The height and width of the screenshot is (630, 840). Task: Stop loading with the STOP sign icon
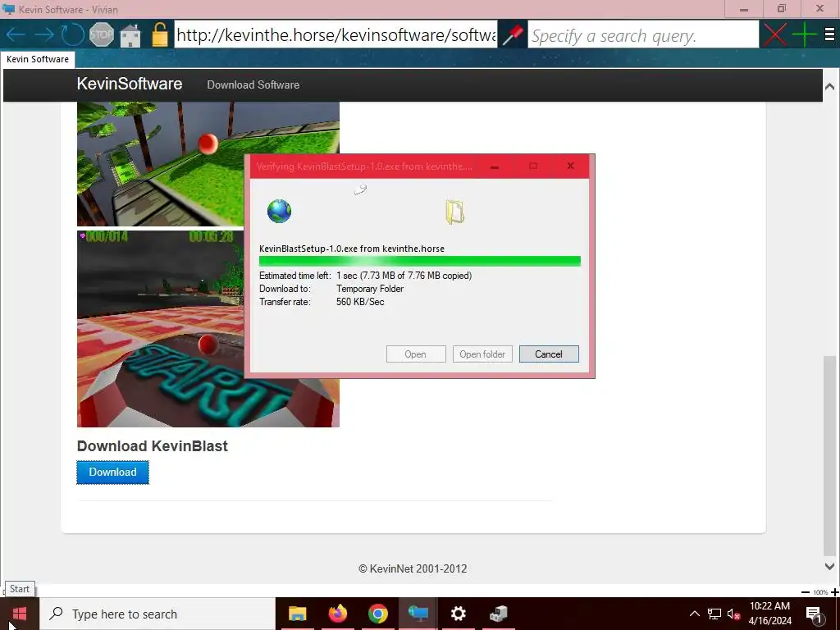pos(101,34)
